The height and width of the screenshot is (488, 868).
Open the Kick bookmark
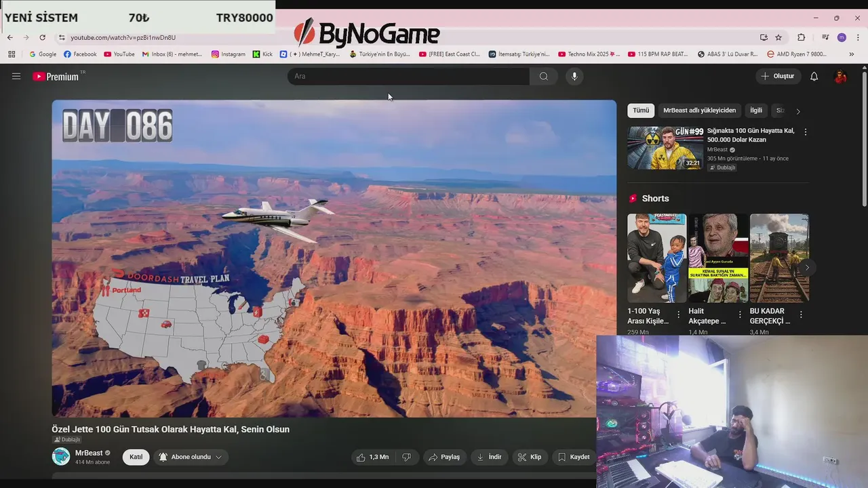click(x=262, y=54)
